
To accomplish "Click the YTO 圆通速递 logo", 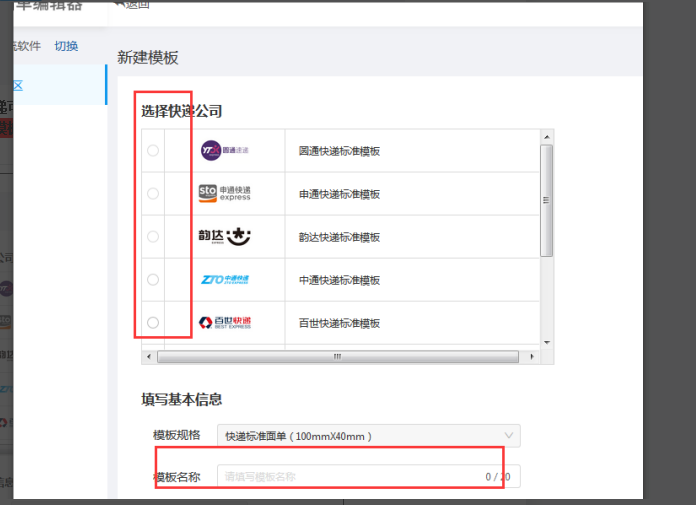I will (224, 150).
